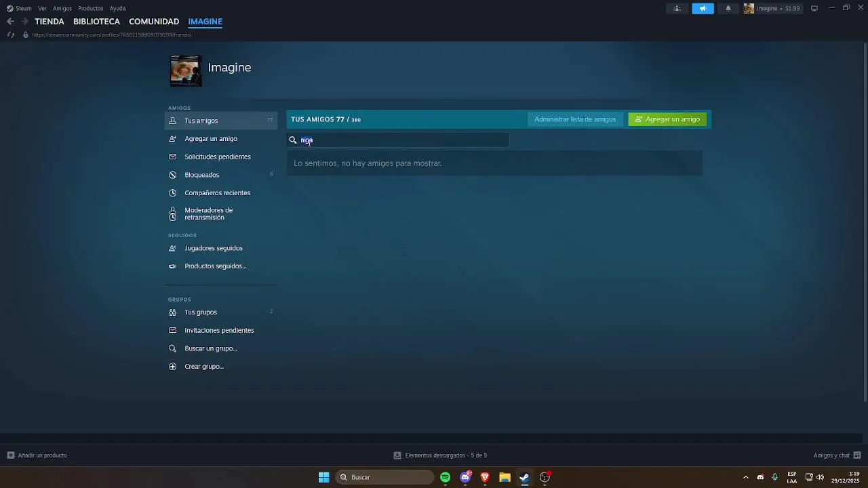This screenshot has height=488, width=868.
Task: Open Spotify from the taskbar
Action: tap(445, 477)
